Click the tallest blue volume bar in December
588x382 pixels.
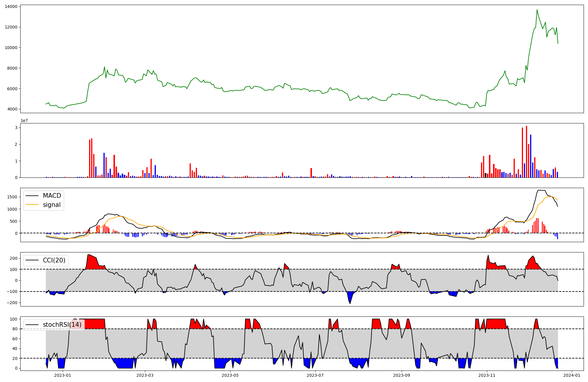click(531, 156)
